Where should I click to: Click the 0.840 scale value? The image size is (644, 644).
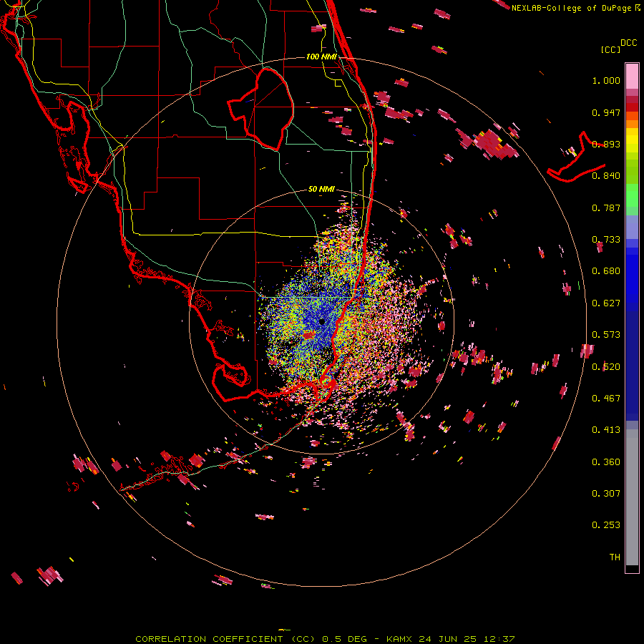click(x=606, y=176)
